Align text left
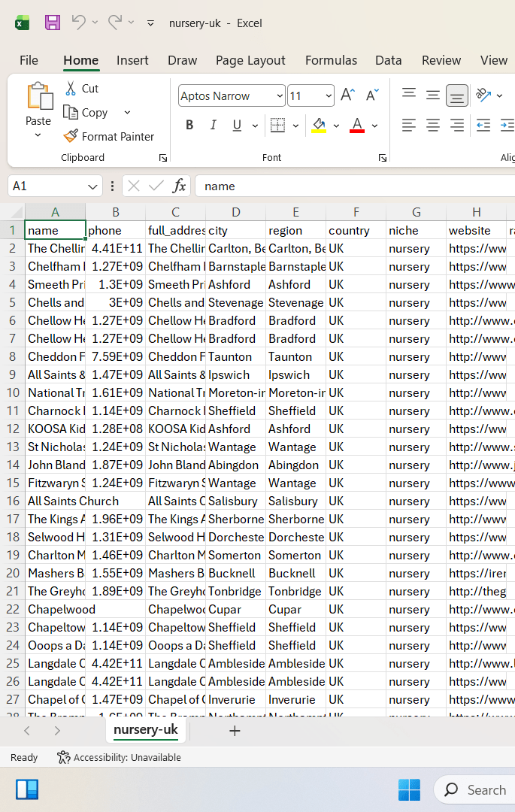Viewport: 515px width, 812px height. coord(409,125)
